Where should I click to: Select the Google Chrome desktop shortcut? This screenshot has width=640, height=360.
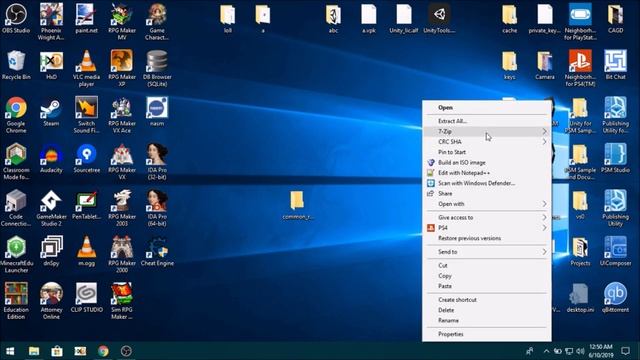[x=16, y=115]
